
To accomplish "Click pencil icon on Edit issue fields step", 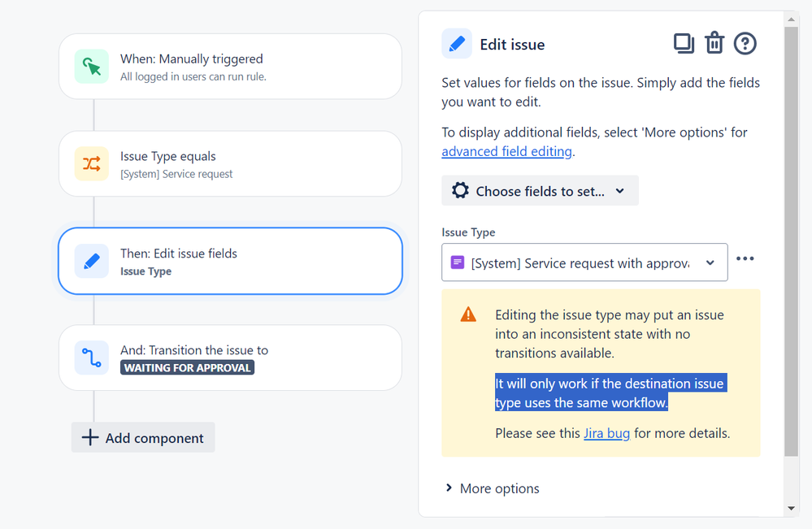I will [92, 261].
